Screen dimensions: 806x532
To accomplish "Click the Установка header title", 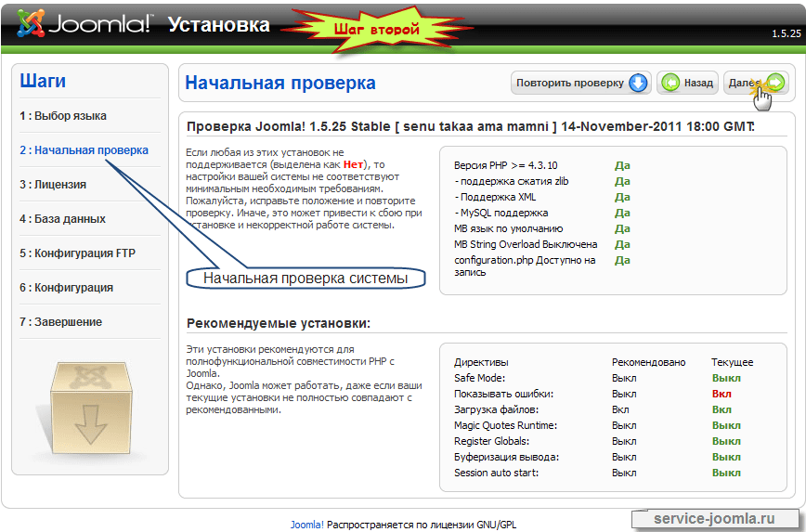I will 219,24.
